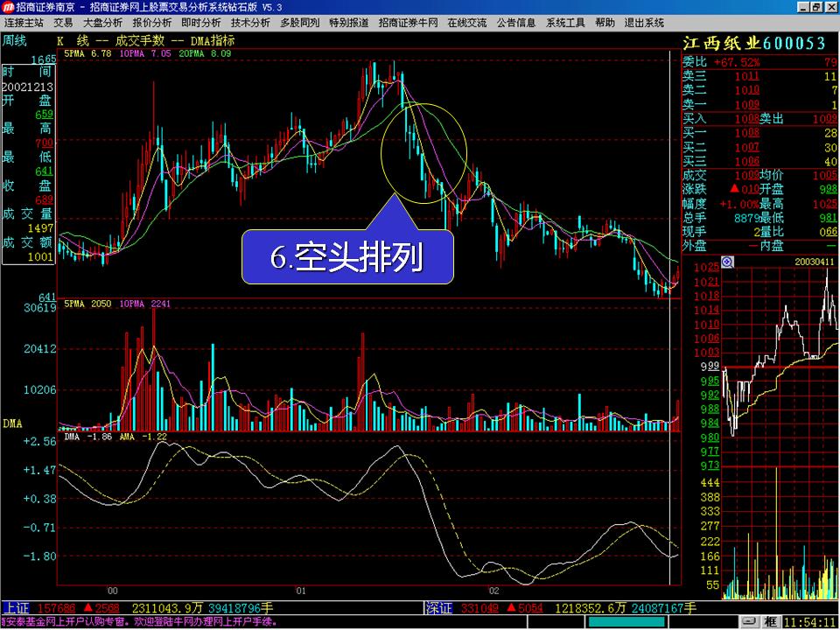
Task: Click the 5PMA 6.78 price average label
Action: 87,53
